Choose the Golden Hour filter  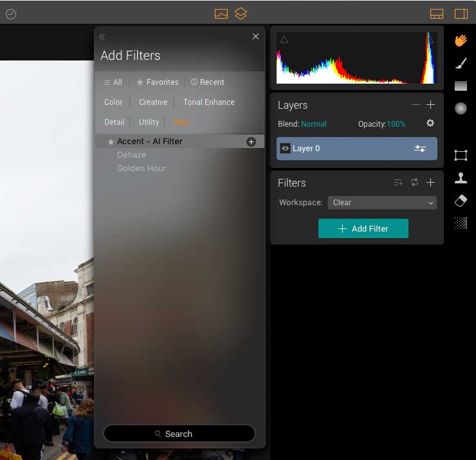142,168
